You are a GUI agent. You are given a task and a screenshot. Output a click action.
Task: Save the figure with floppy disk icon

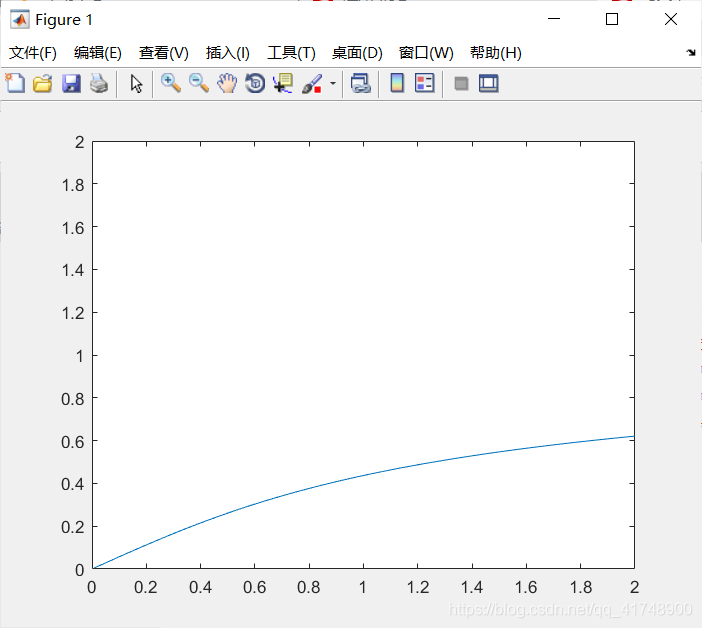point(71,84)
